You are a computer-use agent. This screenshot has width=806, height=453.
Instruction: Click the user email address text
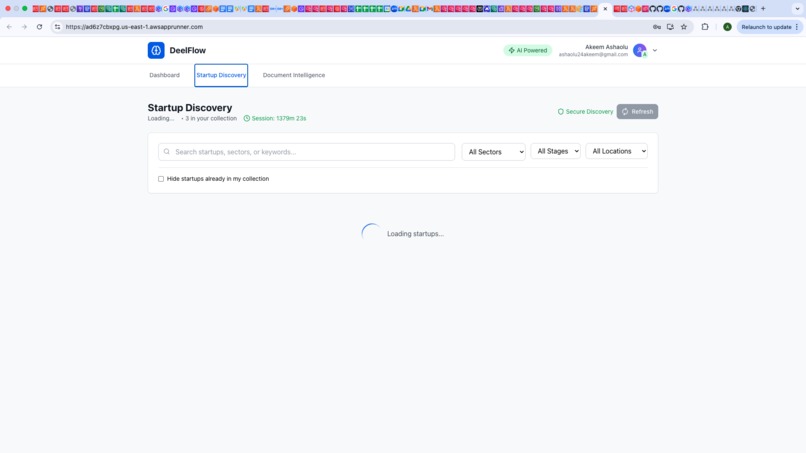593,55
